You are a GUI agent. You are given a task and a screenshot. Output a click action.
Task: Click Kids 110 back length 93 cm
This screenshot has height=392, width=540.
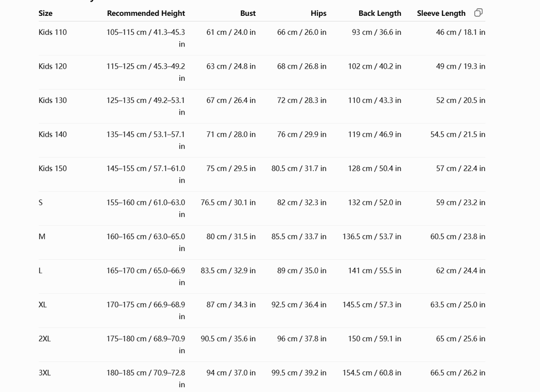tap(377, 32)
